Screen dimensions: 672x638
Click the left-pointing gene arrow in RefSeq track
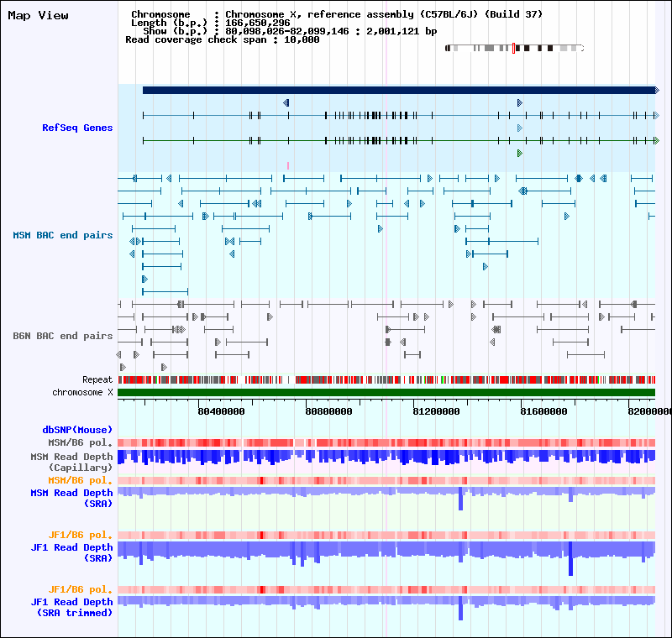286,102
